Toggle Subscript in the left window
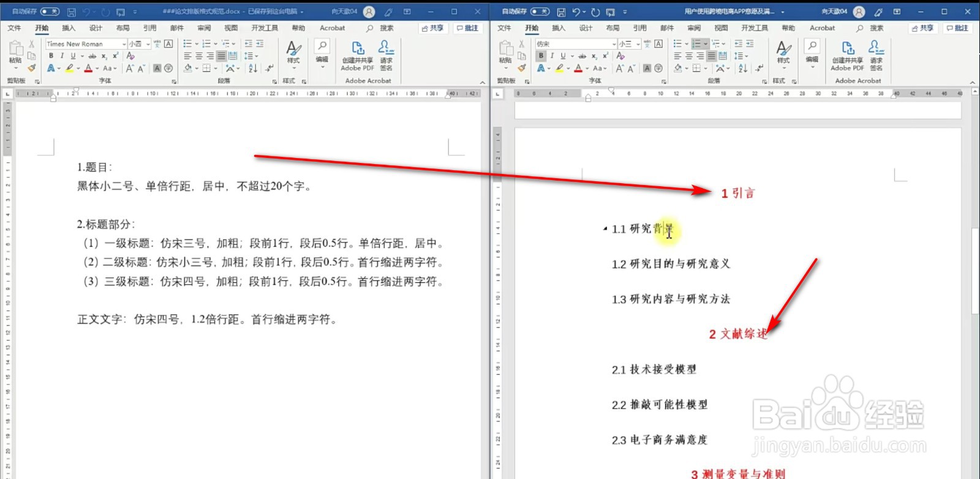 pyautogui.click(x=104, y=56)
